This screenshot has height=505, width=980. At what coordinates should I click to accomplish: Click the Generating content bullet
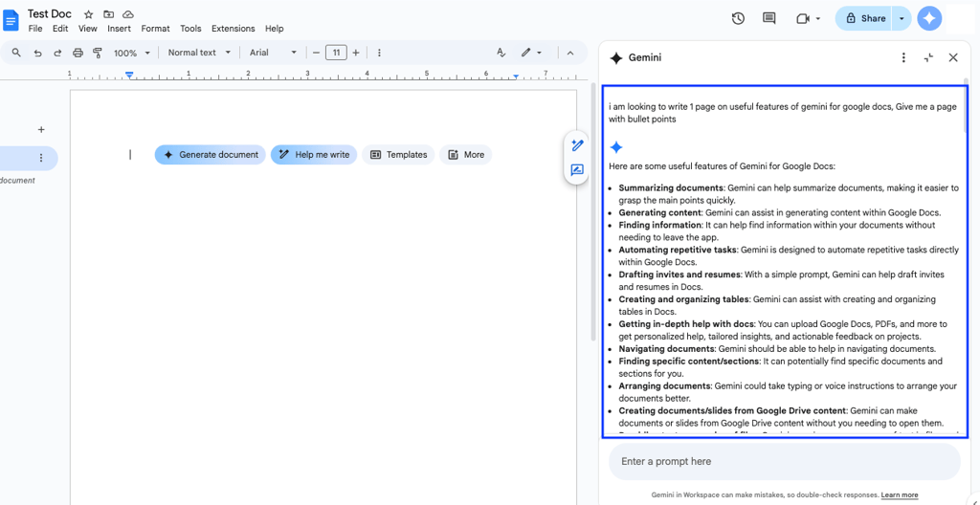pyautogui.click(x=779, y=212)
